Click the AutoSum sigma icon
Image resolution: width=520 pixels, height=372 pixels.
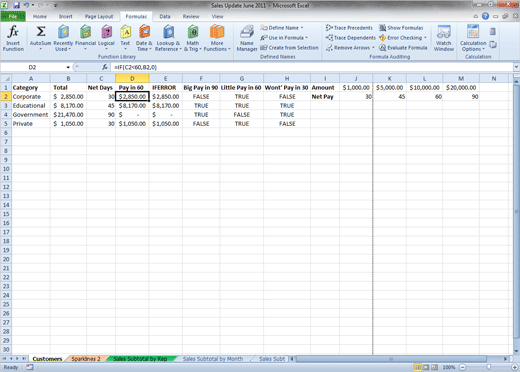[41, 32]
